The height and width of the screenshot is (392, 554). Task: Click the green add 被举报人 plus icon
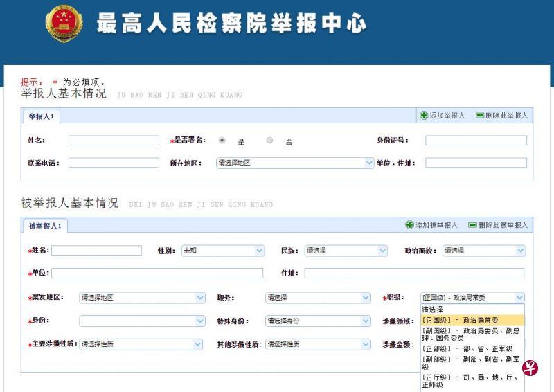click(409, 225)
